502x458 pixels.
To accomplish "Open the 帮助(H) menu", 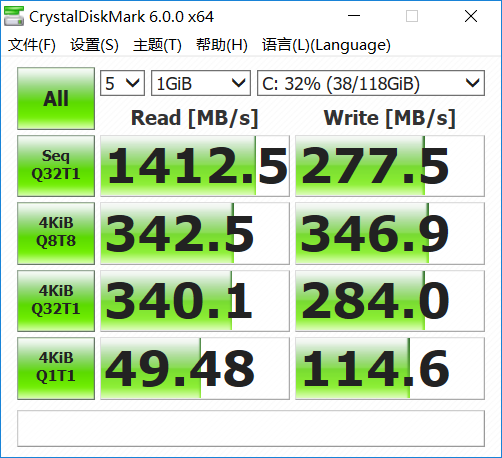I will (222, 45).
